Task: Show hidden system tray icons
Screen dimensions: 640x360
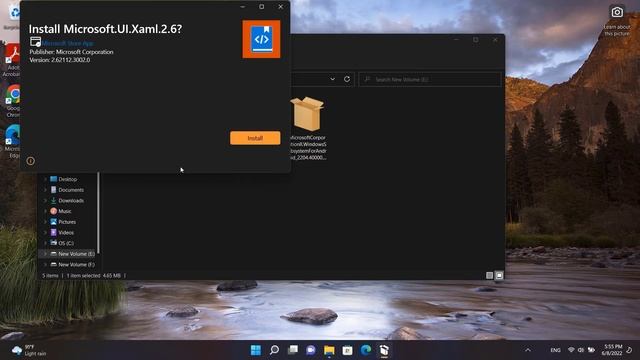Action: (528, 350)
